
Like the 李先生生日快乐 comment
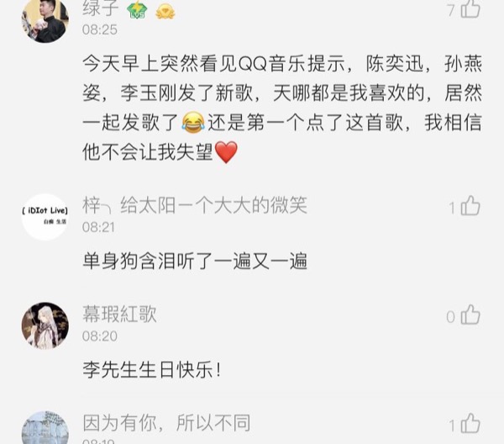click(x=470, y=314)
